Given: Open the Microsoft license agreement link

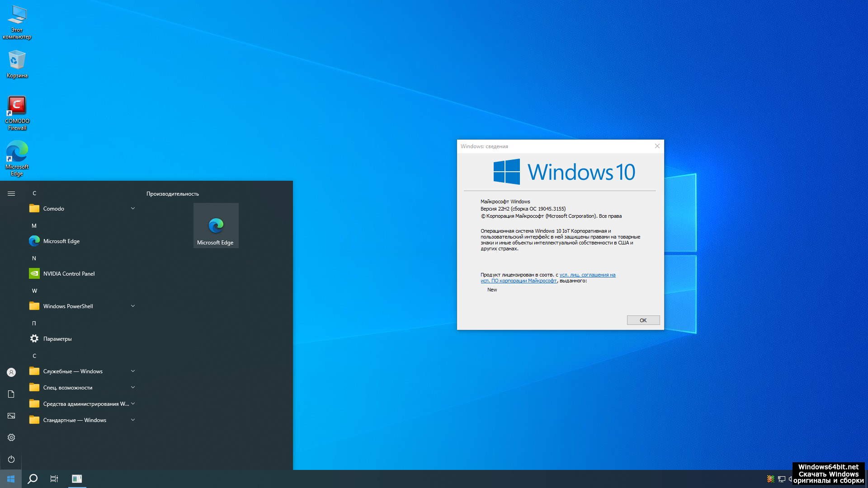Looking at the screenshot, I should (587, 275).
